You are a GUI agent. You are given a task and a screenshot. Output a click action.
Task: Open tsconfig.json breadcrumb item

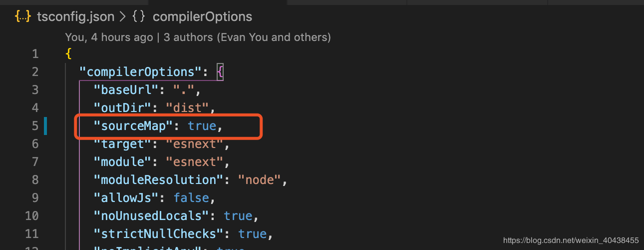point(75,17)
